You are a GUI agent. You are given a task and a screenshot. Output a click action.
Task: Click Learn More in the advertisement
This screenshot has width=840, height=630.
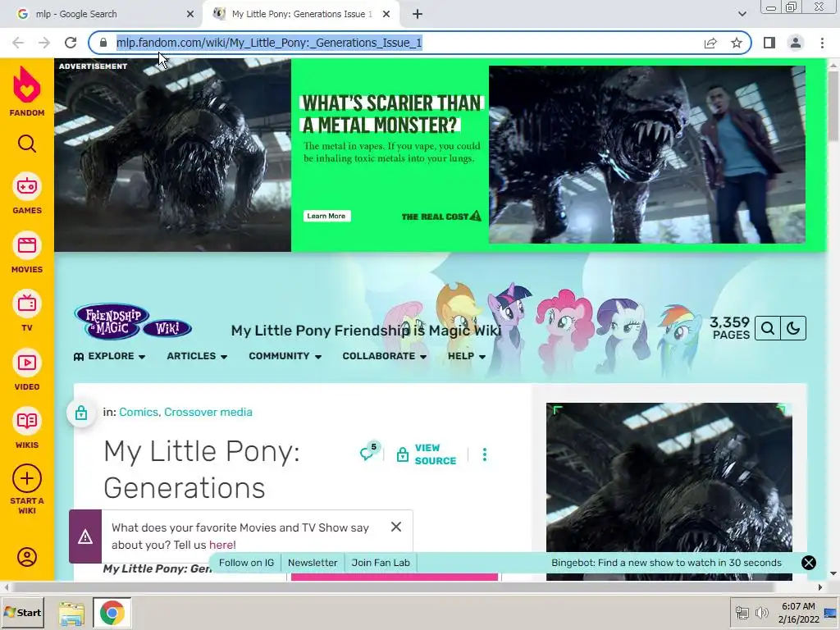326,216
